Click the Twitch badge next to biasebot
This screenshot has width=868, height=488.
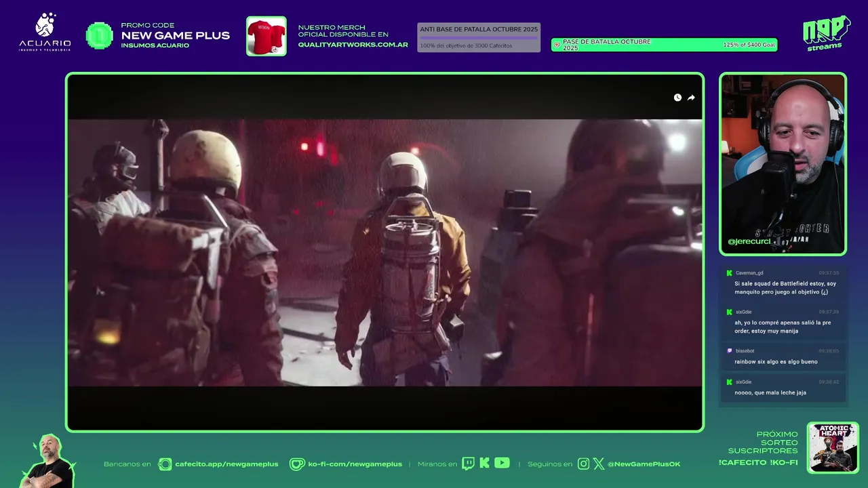pyautogui.click(x=729, y=351)
